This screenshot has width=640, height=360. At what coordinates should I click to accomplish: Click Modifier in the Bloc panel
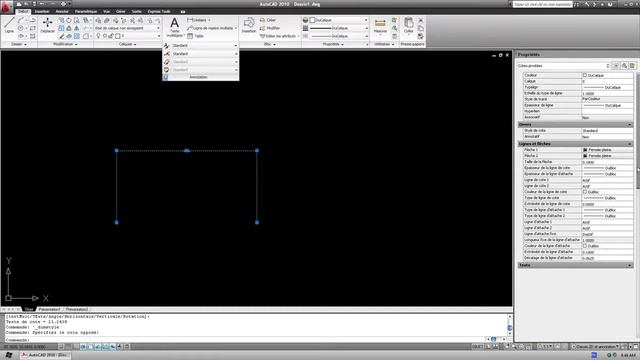(270, 28)
